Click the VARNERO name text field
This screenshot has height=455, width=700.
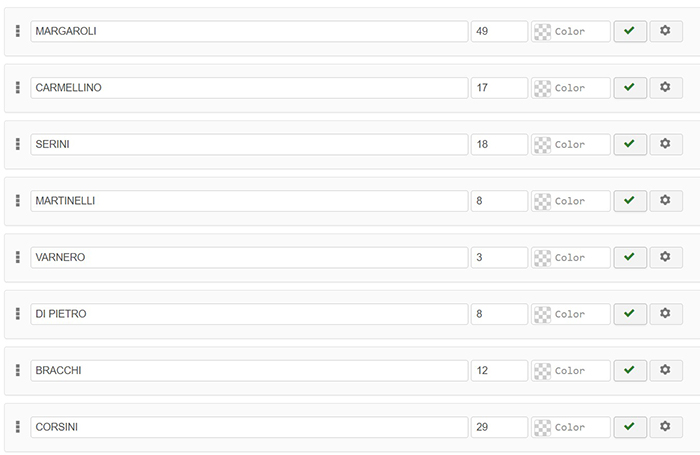(x=250, y=257)
